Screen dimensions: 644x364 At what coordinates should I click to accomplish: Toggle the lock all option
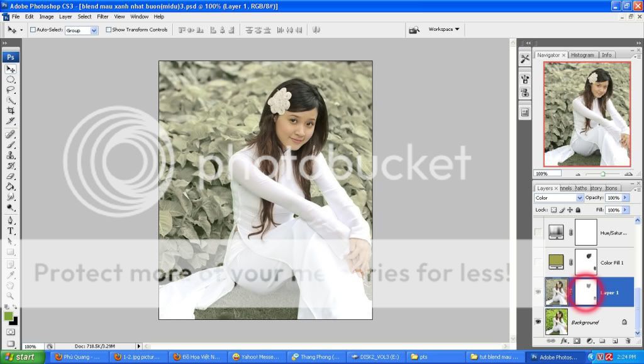(x=578, y=210)
